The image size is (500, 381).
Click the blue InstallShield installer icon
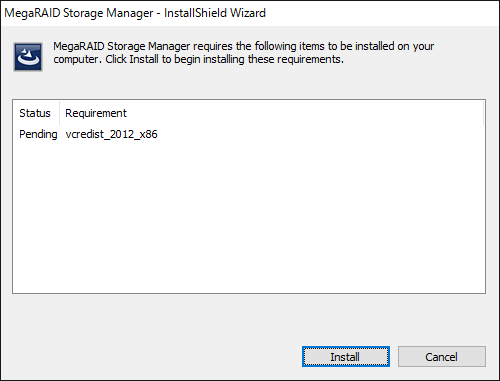[28, 57]
